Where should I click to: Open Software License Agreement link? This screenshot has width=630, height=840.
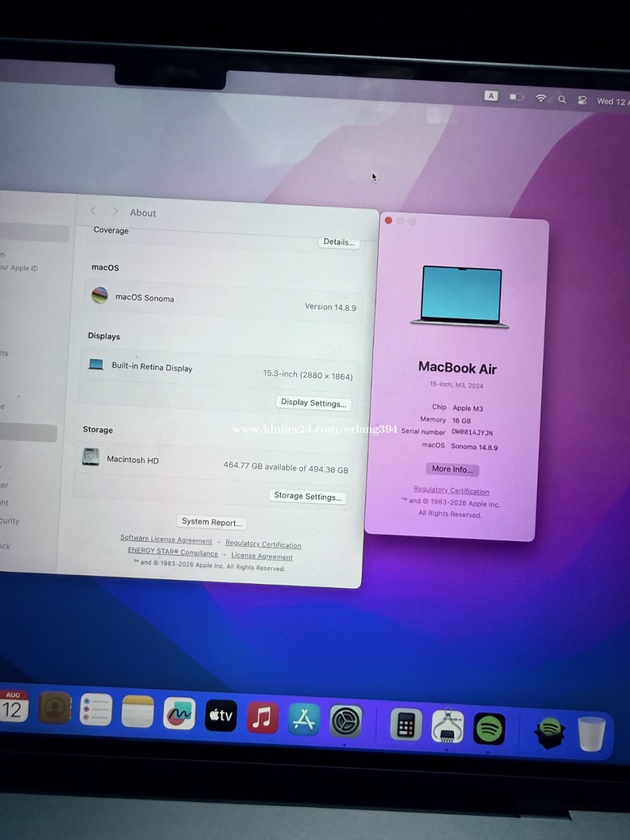pos(166,539)
